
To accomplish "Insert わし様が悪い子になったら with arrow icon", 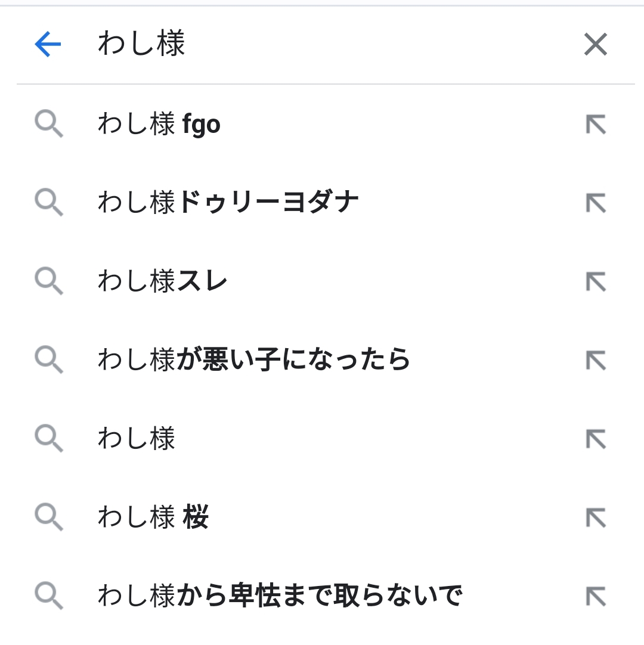I will (x=595, y=360).
